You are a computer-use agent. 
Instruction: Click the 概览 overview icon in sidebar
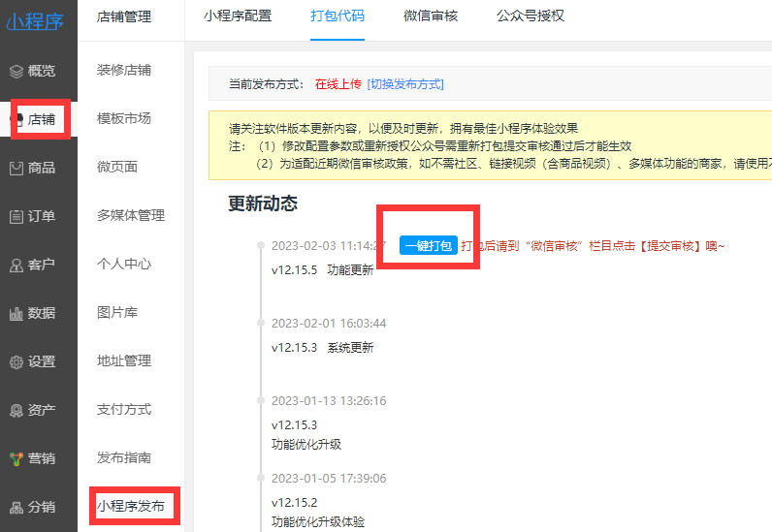click(x=16, y=71)
